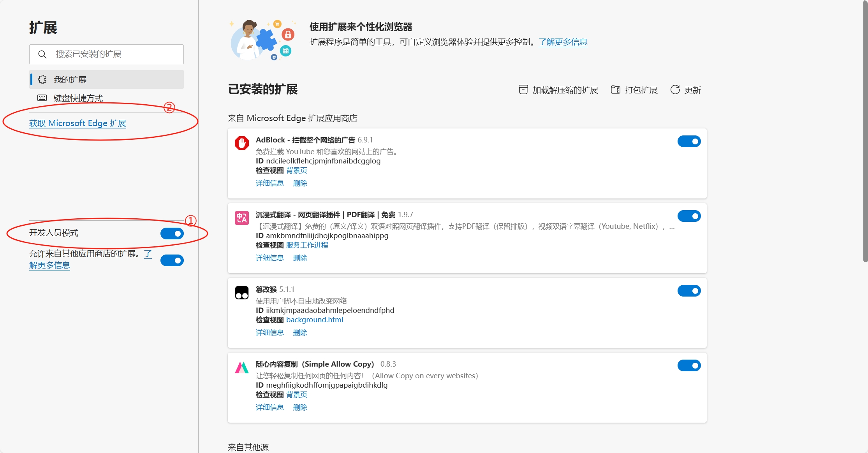Open 沉浸式翻译 详细信息 link
Viewport: 868px width, 453px height.
(x=270, y=258)
